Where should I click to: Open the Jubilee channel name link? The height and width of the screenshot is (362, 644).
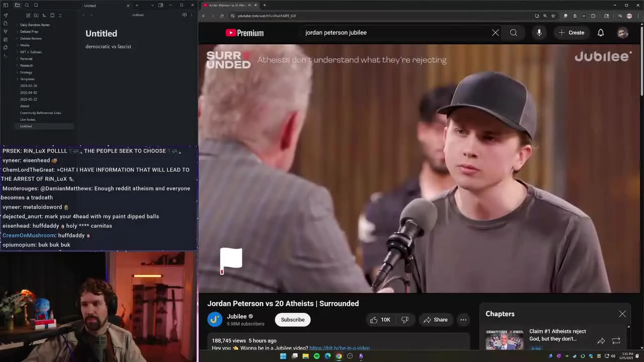(x=236, y=316)
